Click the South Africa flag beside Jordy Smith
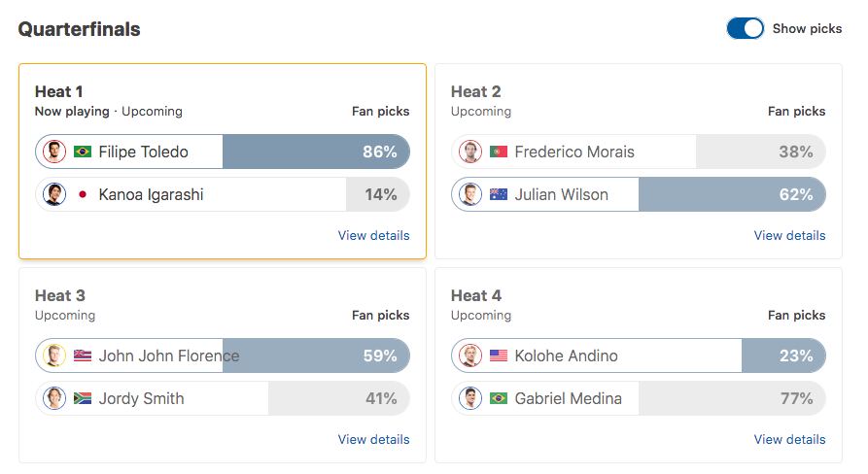 point(83,398)
